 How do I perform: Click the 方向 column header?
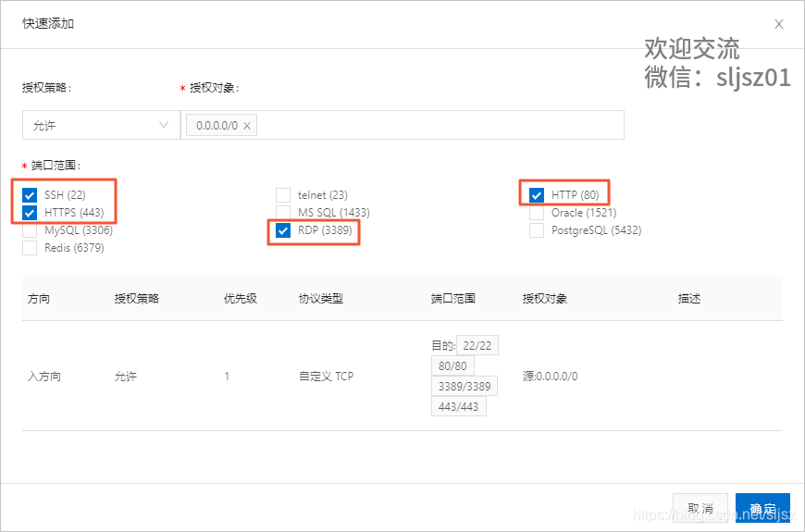[x=39, y=298]
